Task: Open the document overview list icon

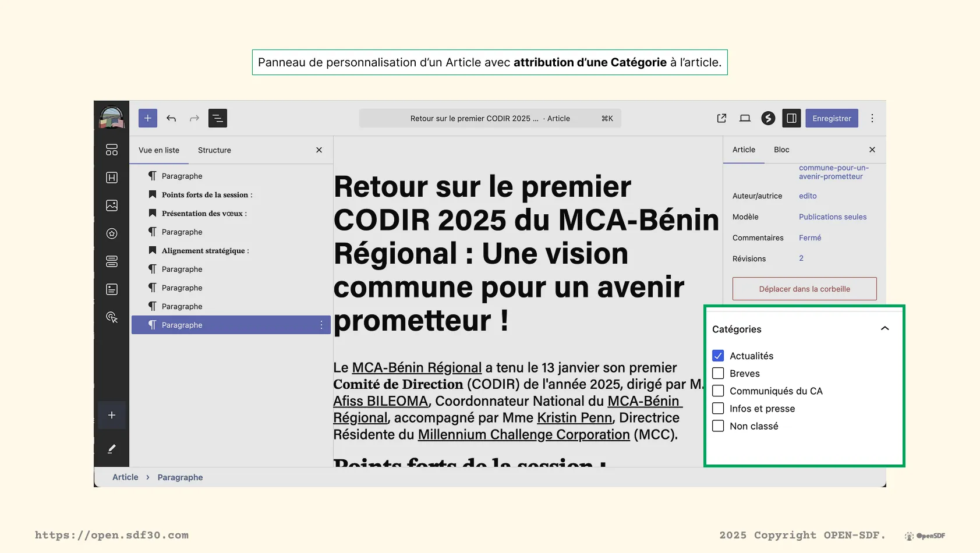Action: pos(218,118)
